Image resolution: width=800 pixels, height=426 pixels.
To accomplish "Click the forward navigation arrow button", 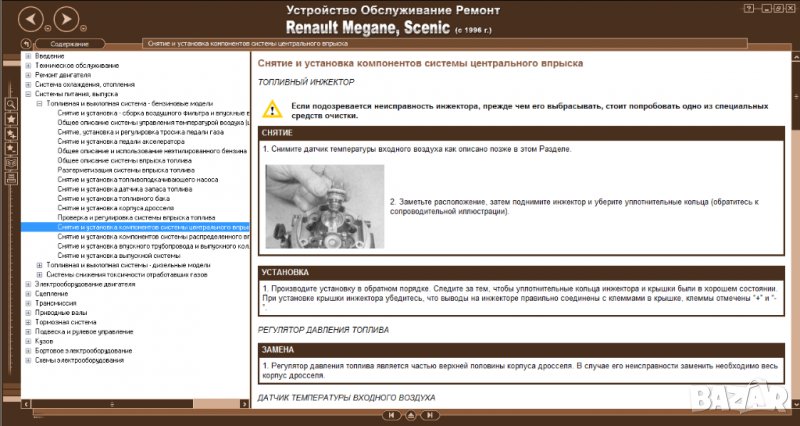I will click(64, 17).
